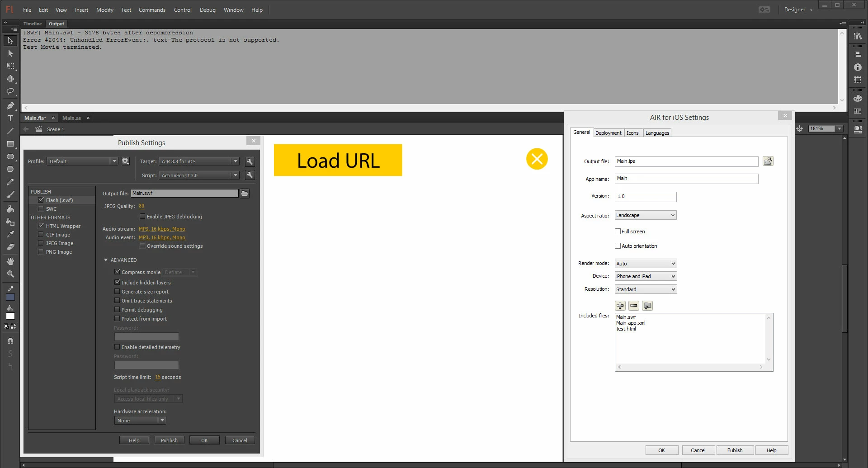Screen dimensions: 868x468
Task: Open Hardware acceleration dropdown
Action: pyautogui.click(x=140, y=421)
